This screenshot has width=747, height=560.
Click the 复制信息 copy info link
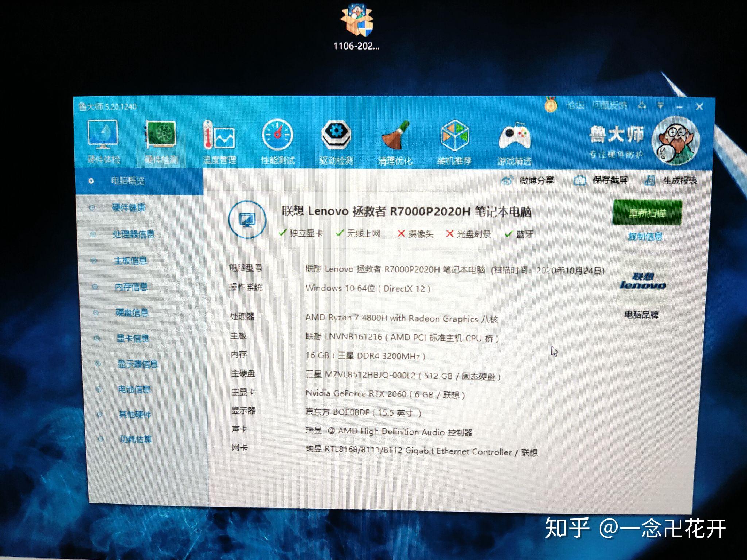[645, 237]
